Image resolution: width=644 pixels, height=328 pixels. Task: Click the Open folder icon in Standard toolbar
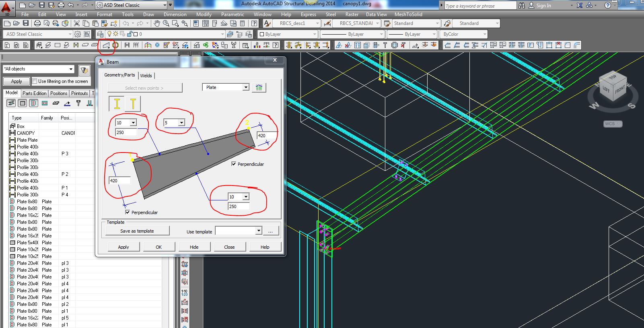pos(16,23)
